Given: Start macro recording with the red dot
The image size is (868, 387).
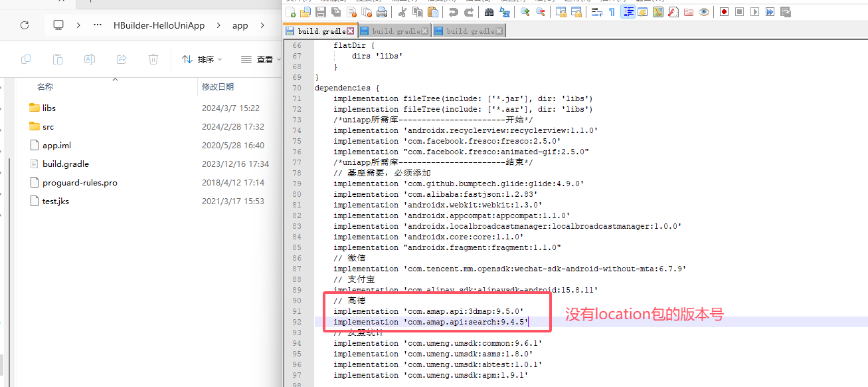Looking at the screenshot, I should (x=724, y=12).
